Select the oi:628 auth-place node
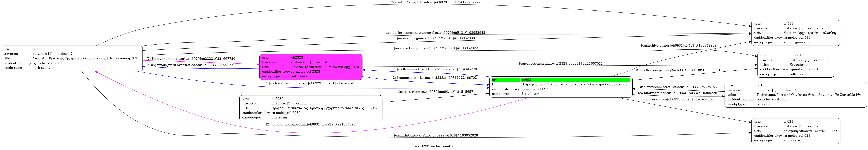This screenshot has height=150, width=868. tap(795, 131)
